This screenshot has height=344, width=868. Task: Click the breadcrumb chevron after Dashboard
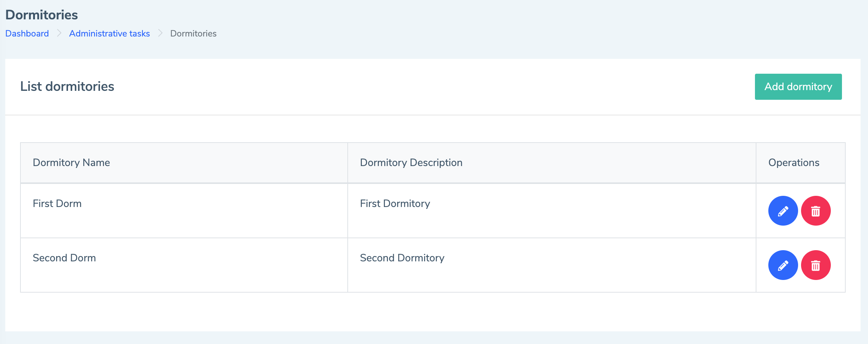(x=59, y=33)
